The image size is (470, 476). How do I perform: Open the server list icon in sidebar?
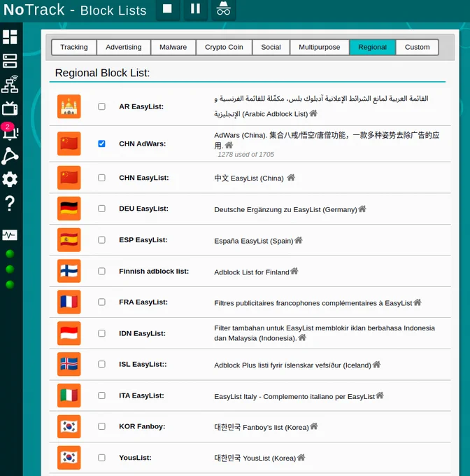coord(10,61)
